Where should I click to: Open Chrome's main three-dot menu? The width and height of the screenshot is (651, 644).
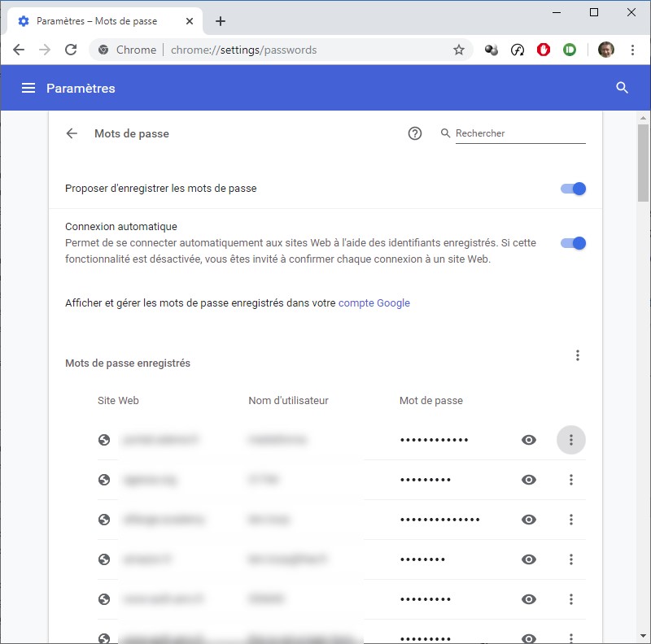pos(633,50)
